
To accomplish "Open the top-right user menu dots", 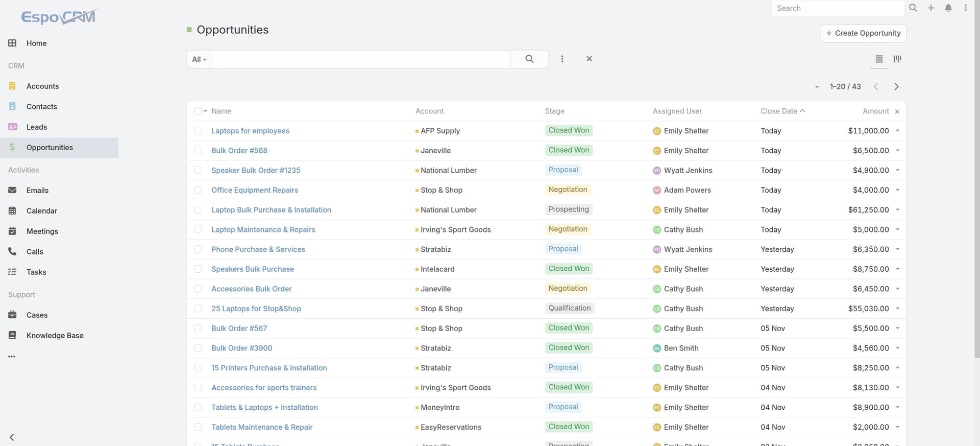I will coord(966,8).
